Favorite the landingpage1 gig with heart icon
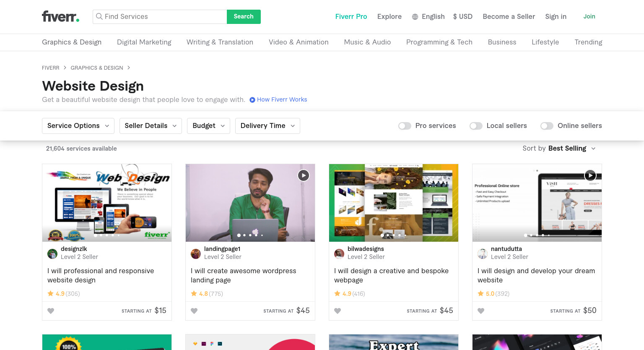 click(194, 311)
